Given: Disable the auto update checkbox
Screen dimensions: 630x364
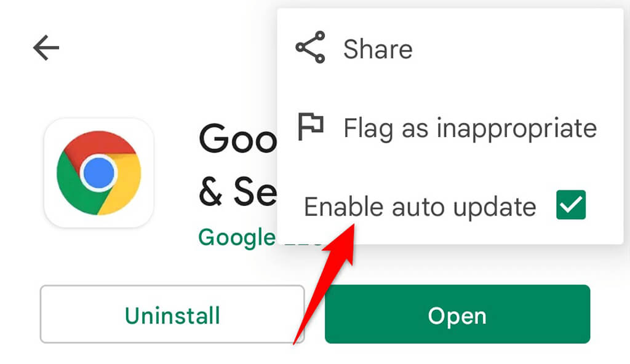Looking at the screenshot, I should click(571, 205).
